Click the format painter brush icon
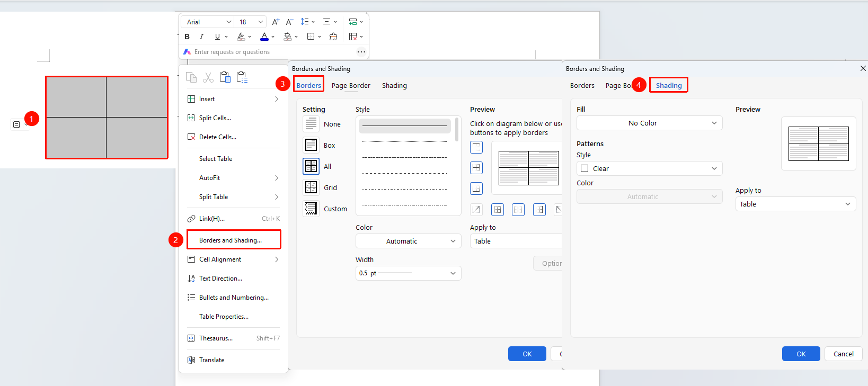 click(333, 37)
